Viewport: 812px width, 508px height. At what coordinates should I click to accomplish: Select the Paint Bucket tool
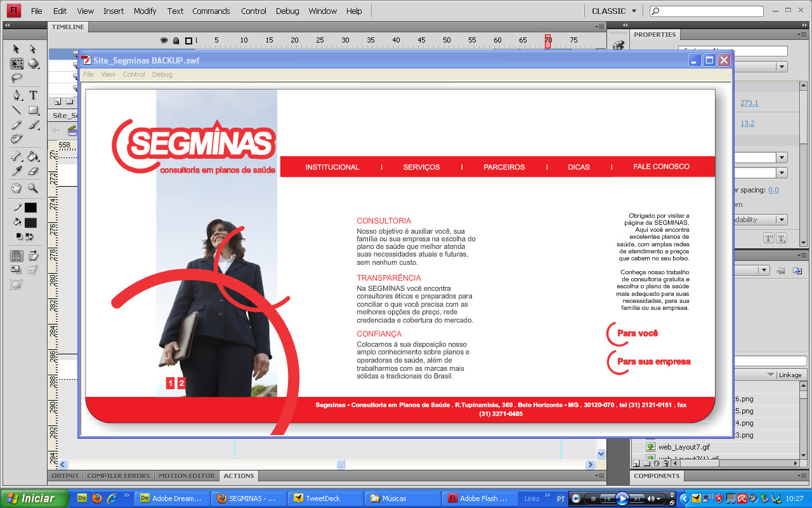(x=33, y=156)
